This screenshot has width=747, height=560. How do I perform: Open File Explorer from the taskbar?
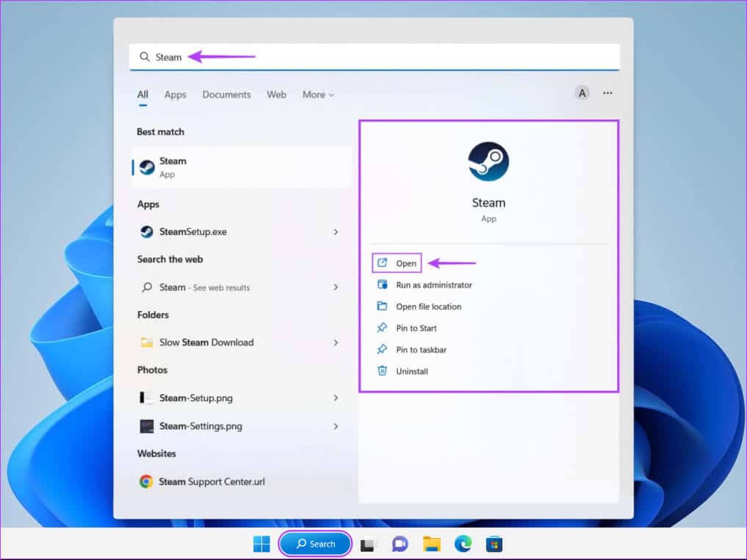pyautogui.click(x=432, y=544)
